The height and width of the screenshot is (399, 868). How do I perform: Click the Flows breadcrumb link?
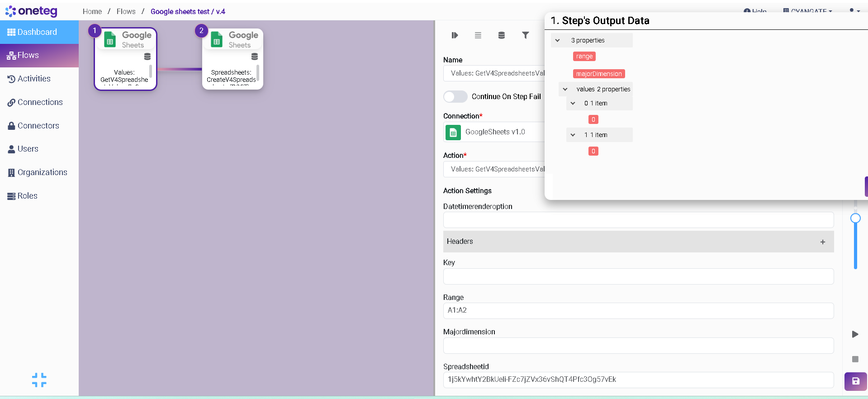tap(126, 11)
